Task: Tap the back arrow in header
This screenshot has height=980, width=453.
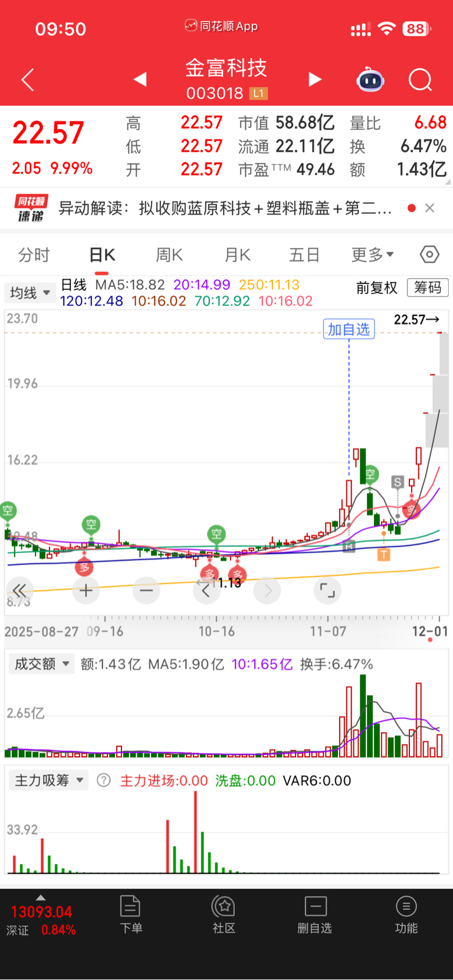Action: click(28, 80)
